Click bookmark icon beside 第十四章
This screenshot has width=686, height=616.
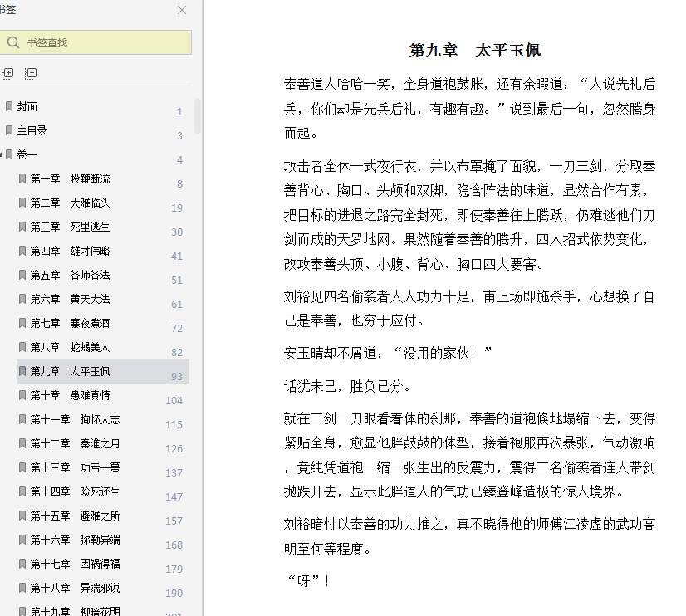click(x=22, y=491)
